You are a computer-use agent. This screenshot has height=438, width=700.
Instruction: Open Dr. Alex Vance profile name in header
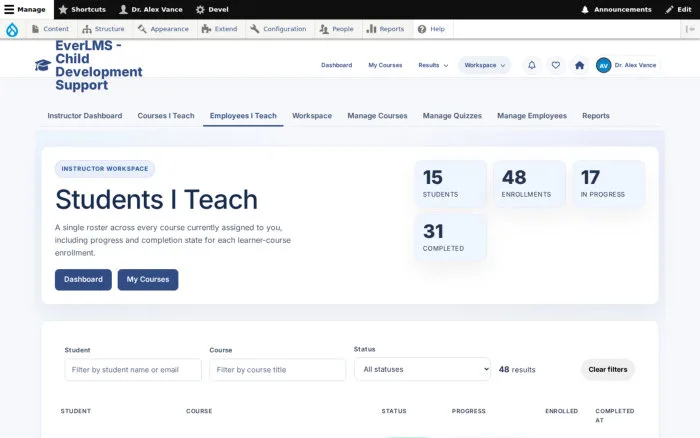coord(635,65)
